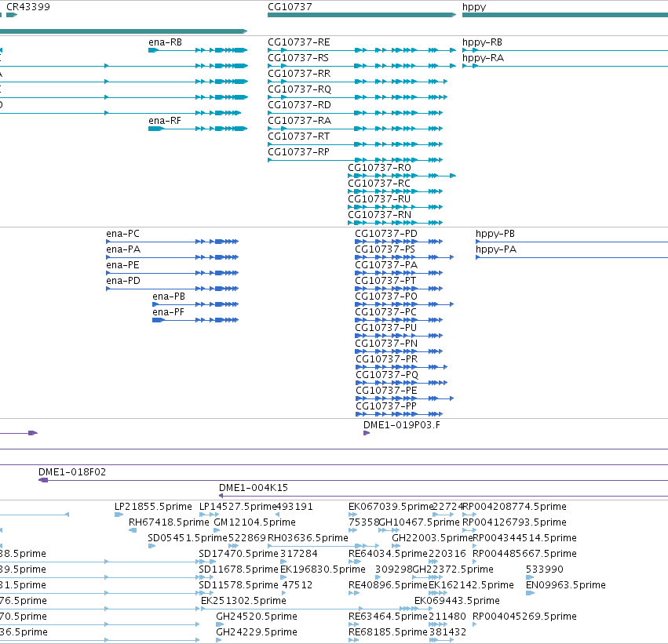
Task: Click the SD05451.5prime EST label
Action: click(x=188, y=538)
